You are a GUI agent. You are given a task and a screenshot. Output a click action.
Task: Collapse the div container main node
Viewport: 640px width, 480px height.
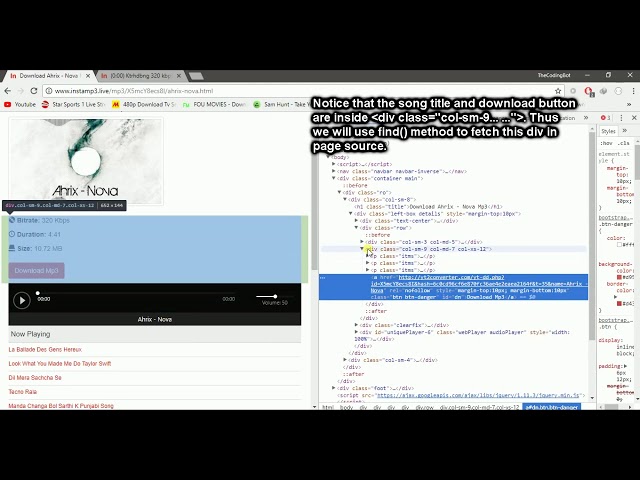[x=333, y=178]
